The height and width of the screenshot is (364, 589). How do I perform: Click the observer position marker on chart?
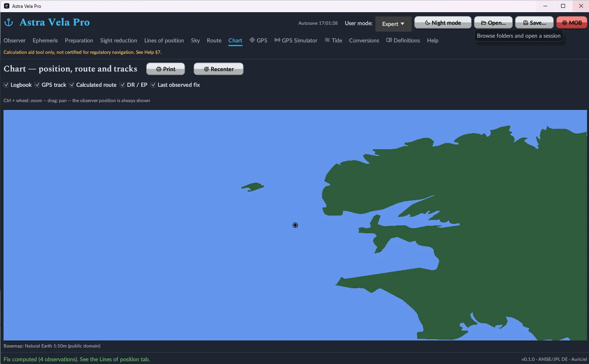click(295, 225)
